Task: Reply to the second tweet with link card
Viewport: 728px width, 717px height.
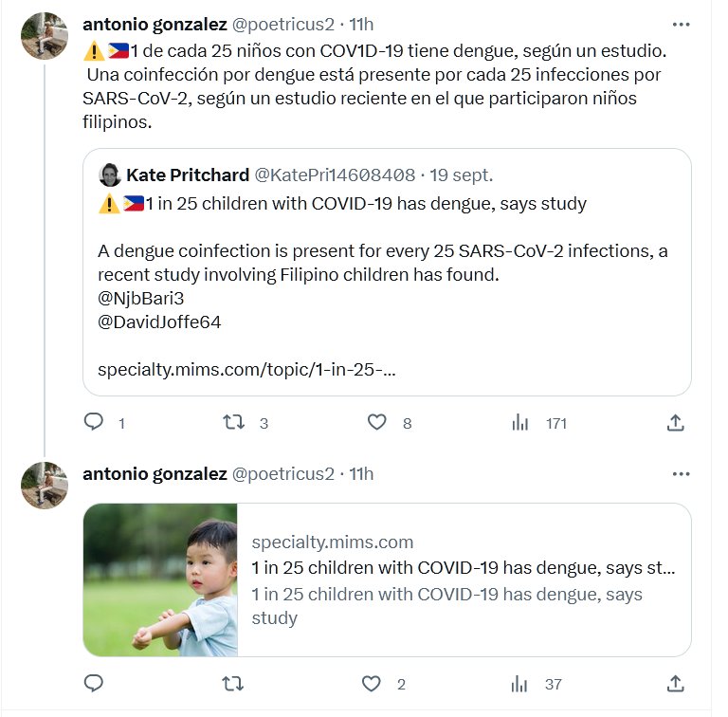Action: [94, 683]
